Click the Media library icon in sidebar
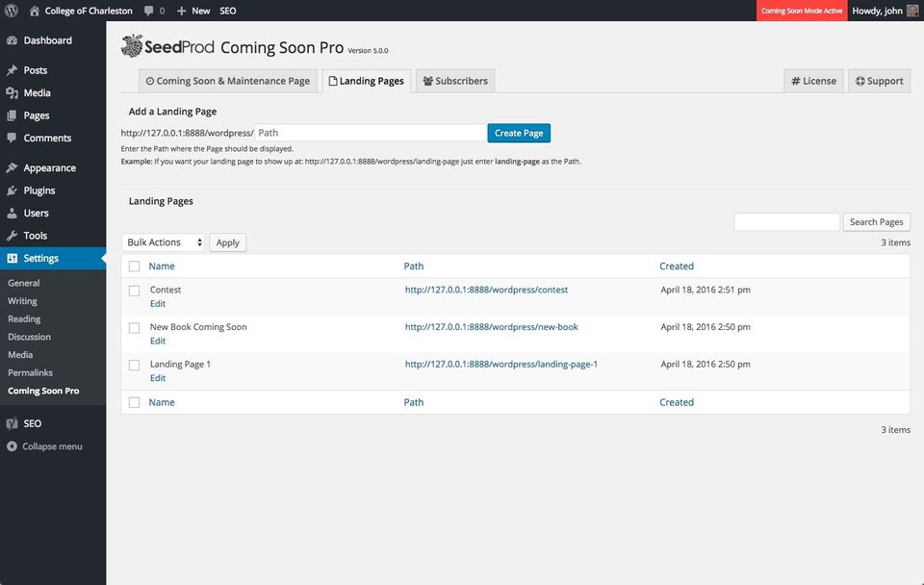The height and width of the screenshot is (585, 924). click(x=12, y=92)
